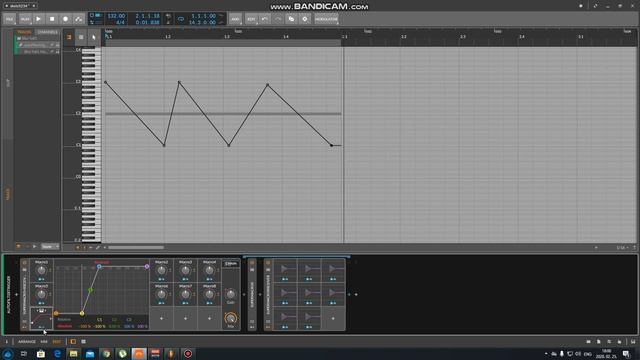
Task: Toggle the automation write icon in transport
Action: coord(79,19)
